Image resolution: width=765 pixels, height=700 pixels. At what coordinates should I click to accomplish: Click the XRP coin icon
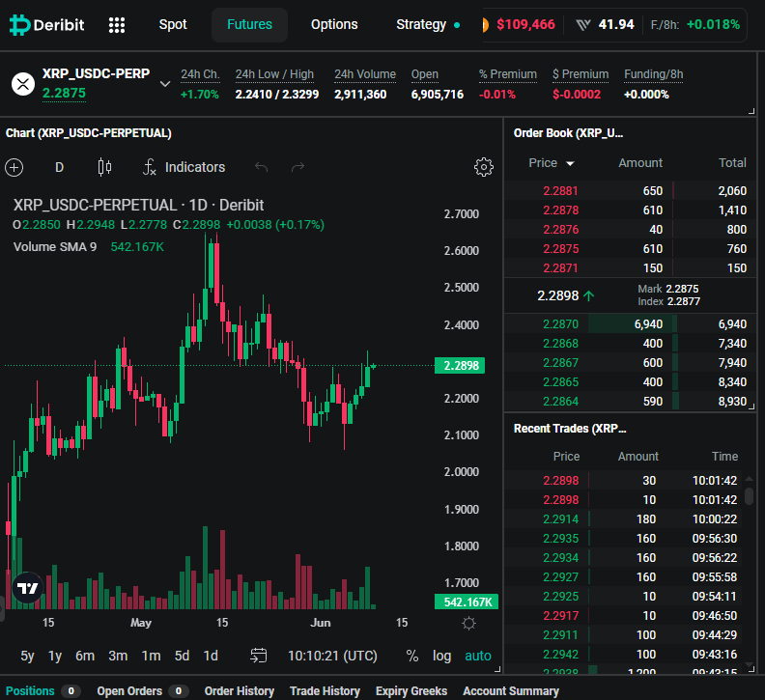click(x=23, y=84)
